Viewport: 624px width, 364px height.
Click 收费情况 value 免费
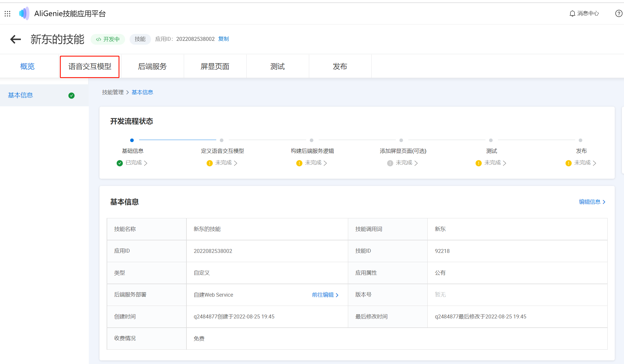(x=199, y=339)
